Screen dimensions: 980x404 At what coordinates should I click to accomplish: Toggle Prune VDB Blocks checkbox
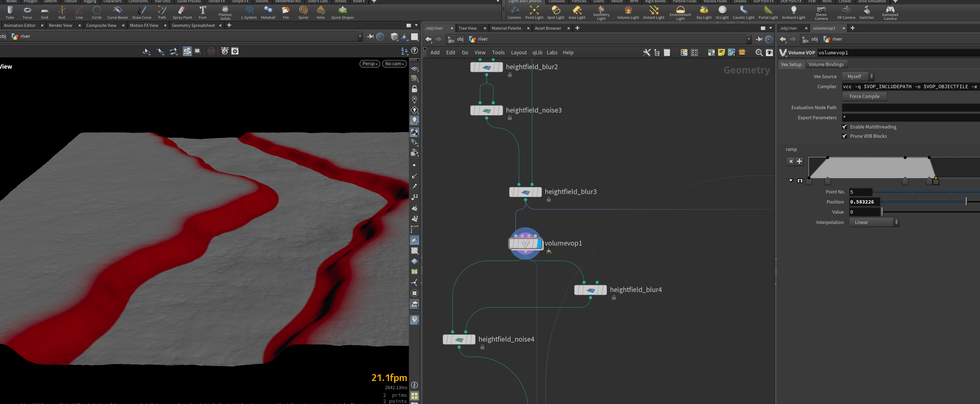(844, 136)
